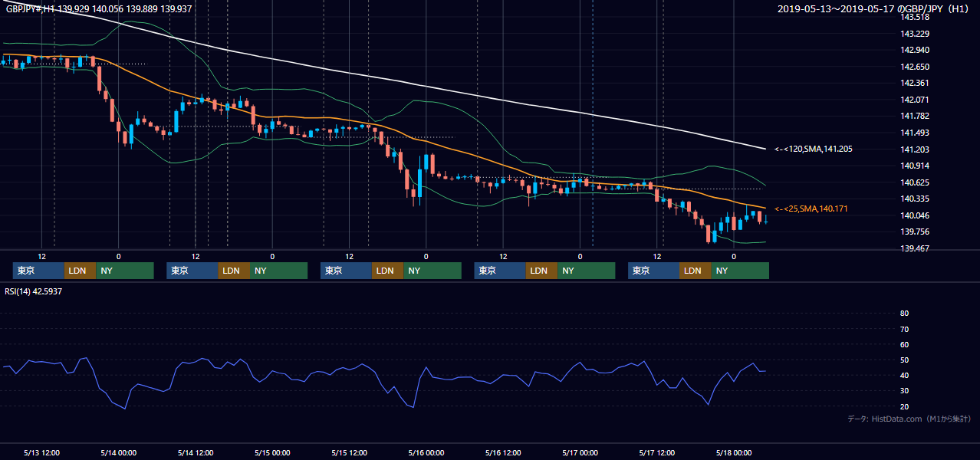This screenshot has width=980, height=460.
Task: Pick the 5/17 00:00 axis label
Action: tap(580, 452)
